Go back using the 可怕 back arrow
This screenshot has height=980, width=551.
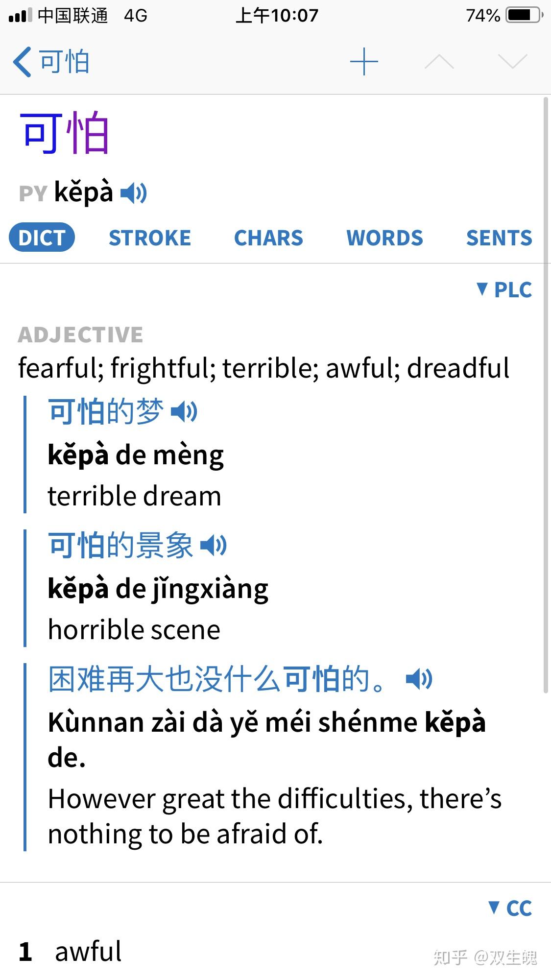point(51,62)
